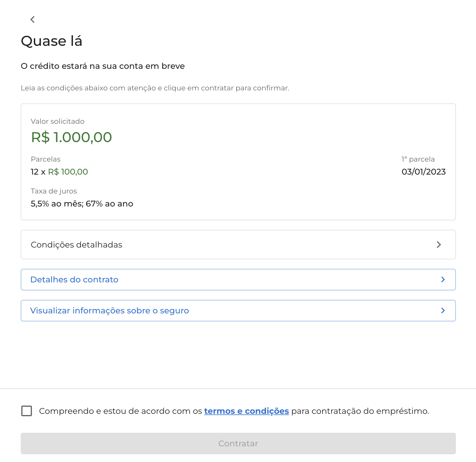Click the back arrow icon

(33, 19)
